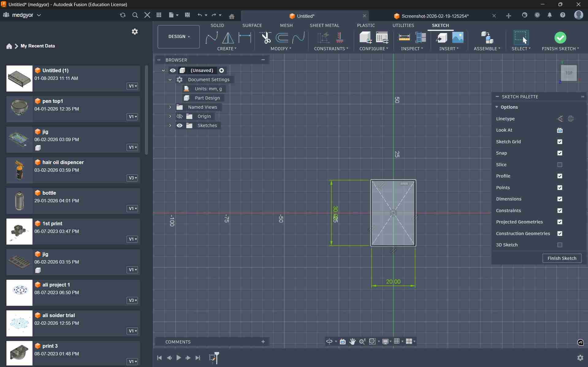The height and width of the screenshot is (367, 588).
Task: Click the Measure ruler icon
Action: click(x=404, y=38)
